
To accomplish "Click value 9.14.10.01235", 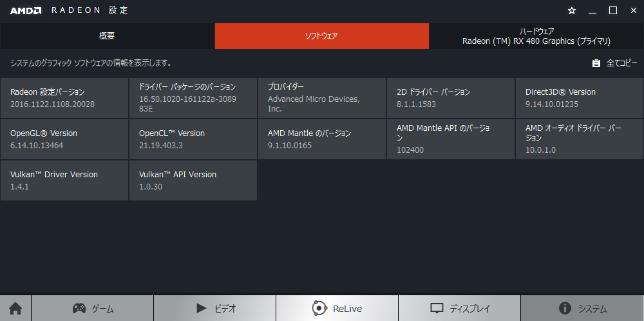I will point(552,104).
